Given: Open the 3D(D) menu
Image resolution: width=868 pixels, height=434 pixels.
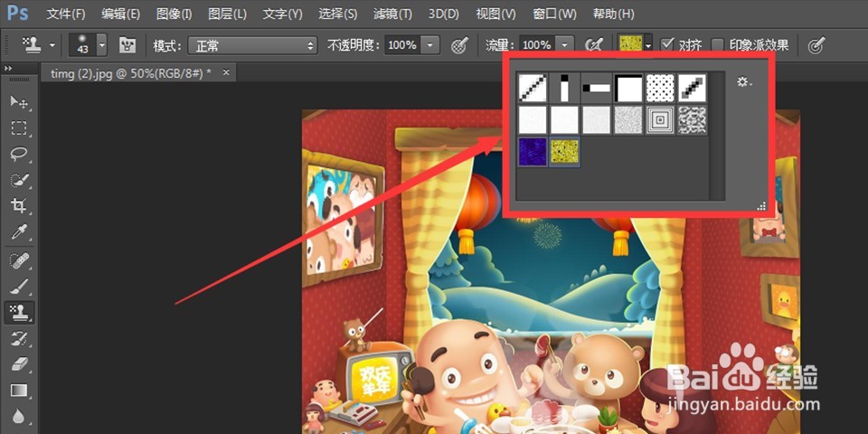Looking at the screenshot, I should [444, 14].
